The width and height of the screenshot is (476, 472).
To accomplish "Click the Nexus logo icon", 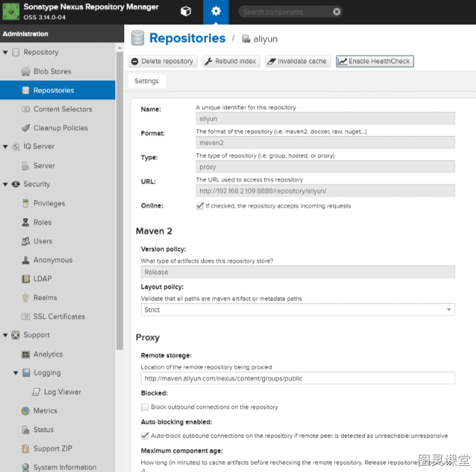I will tap(11, 11).
